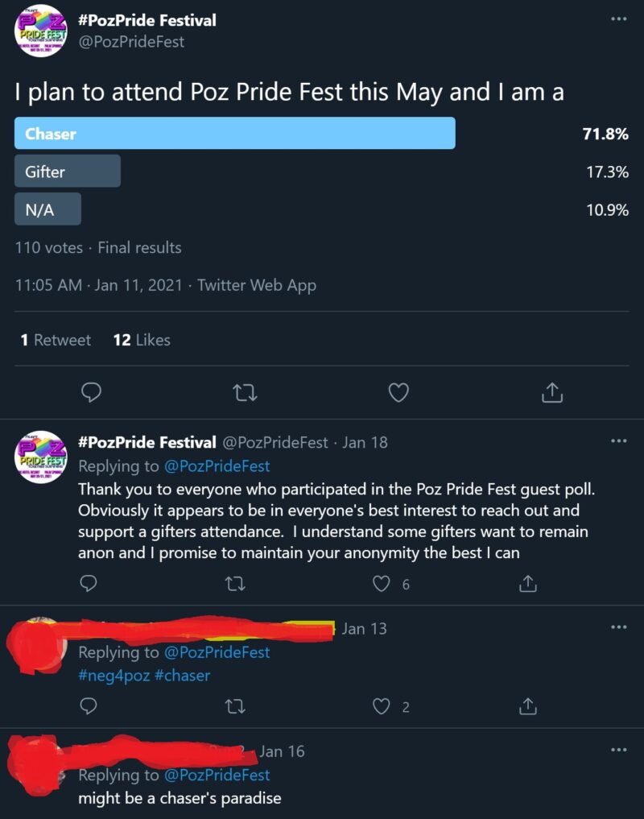Like the main poll tweet
Viewport: 644px width, 819px height.
398,392
